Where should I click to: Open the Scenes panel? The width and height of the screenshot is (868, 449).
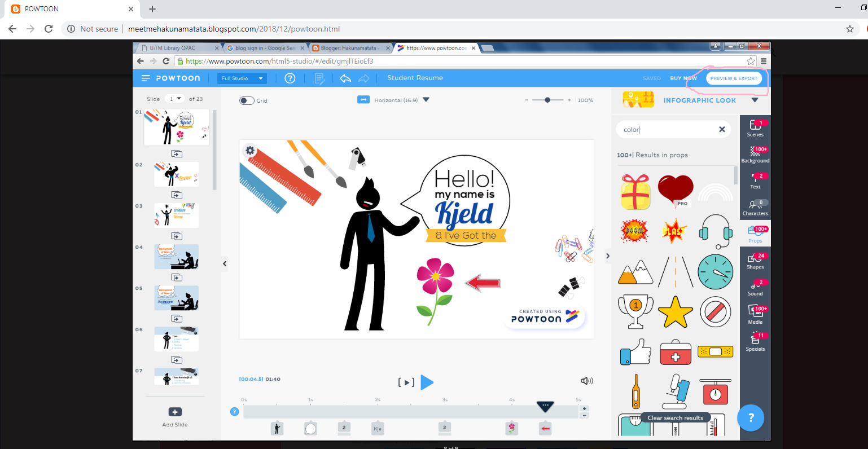click(755, 129)
